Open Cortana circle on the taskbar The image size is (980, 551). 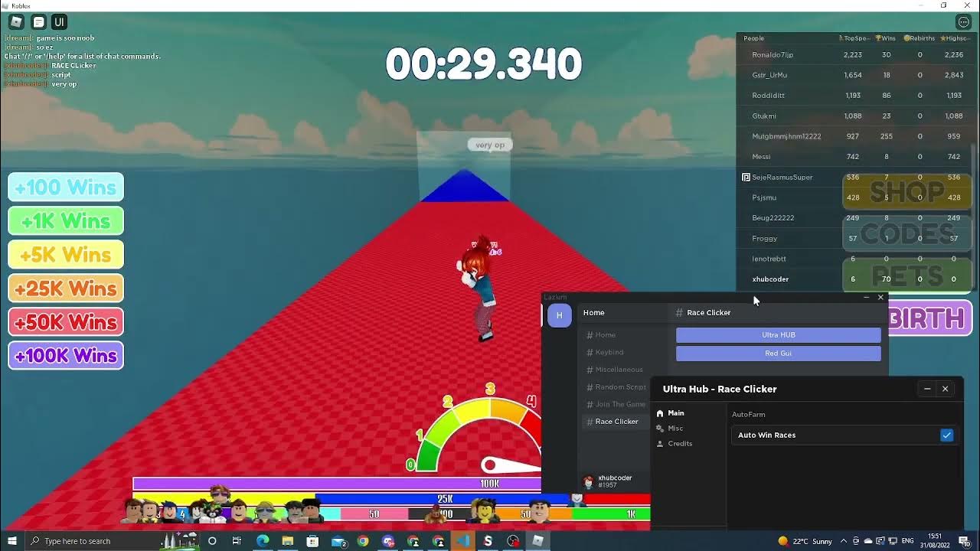click(212, 541)
